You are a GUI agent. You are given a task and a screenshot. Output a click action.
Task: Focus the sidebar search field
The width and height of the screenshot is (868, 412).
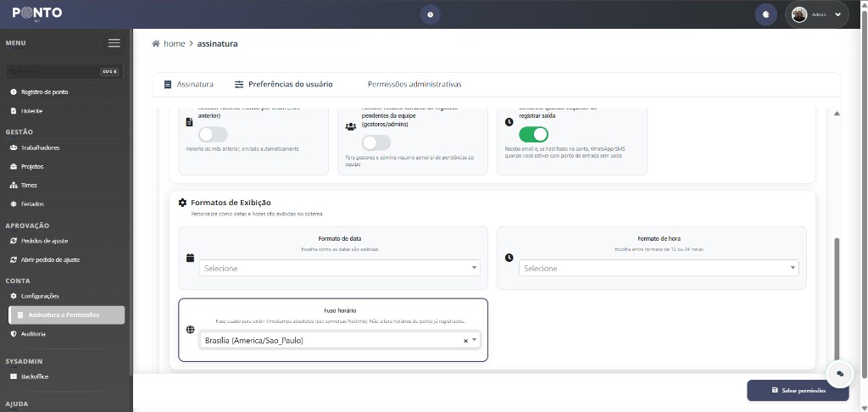pos(64,71)
